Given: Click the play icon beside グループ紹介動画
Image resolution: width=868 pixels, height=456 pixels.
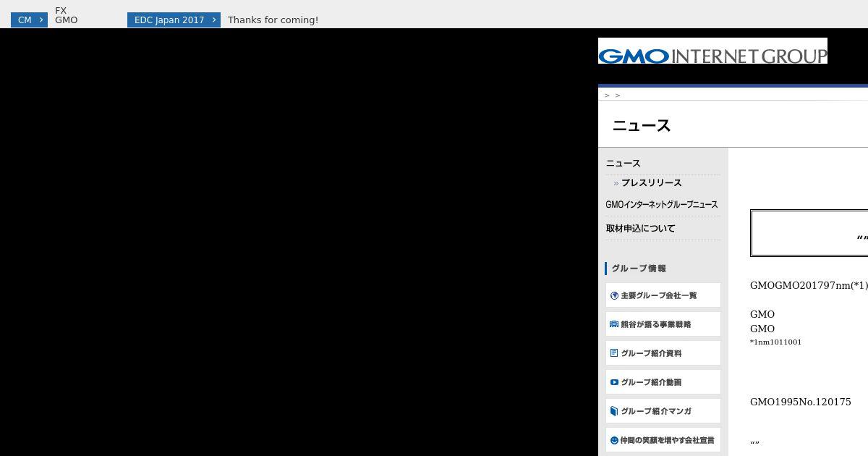Looking at the screenshot, I should [614, 382].
